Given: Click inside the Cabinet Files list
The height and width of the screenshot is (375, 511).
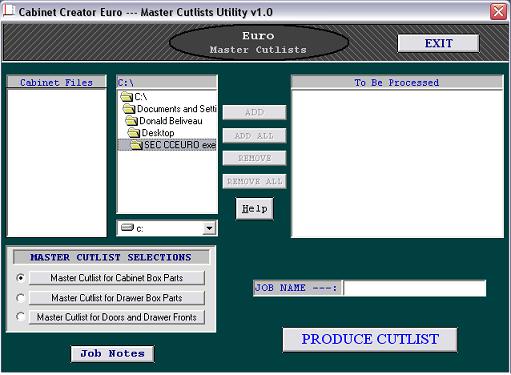Looking at the screenshot, I should click(57, 163).
